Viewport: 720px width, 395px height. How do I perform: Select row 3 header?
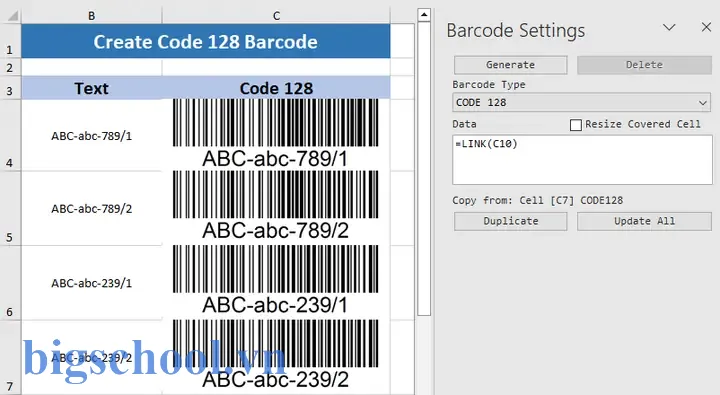pos(10,88)
